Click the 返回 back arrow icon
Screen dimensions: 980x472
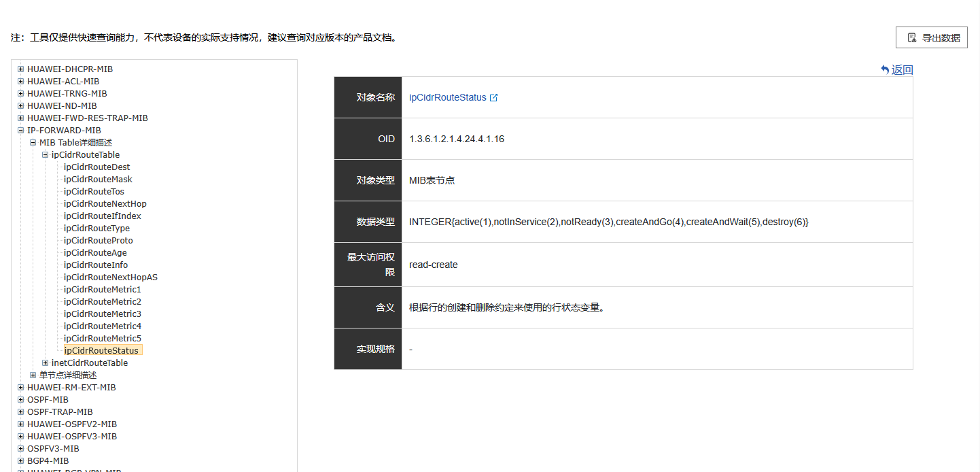pyautogui.click(x=885, y=69)
